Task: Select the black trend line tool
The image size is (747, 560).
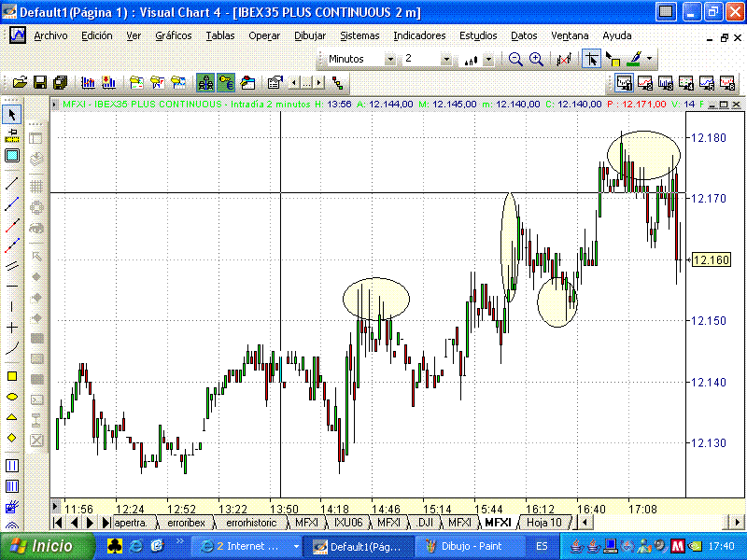Action: pyautogui.click(x=12, y=183)
